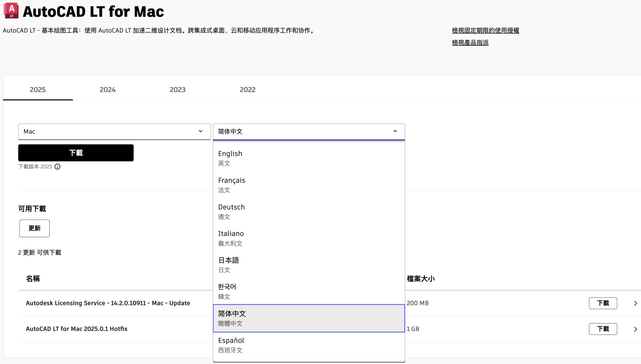Download the AutoCAD LT 2025.0.1 Hotfix

[x=603, y=329]
